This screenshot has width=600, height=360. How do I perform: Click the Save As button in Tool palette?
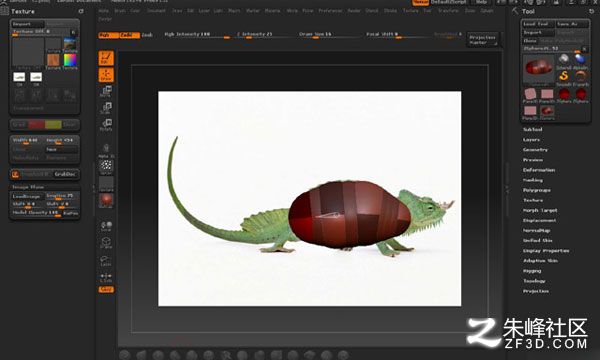point(572,24)
